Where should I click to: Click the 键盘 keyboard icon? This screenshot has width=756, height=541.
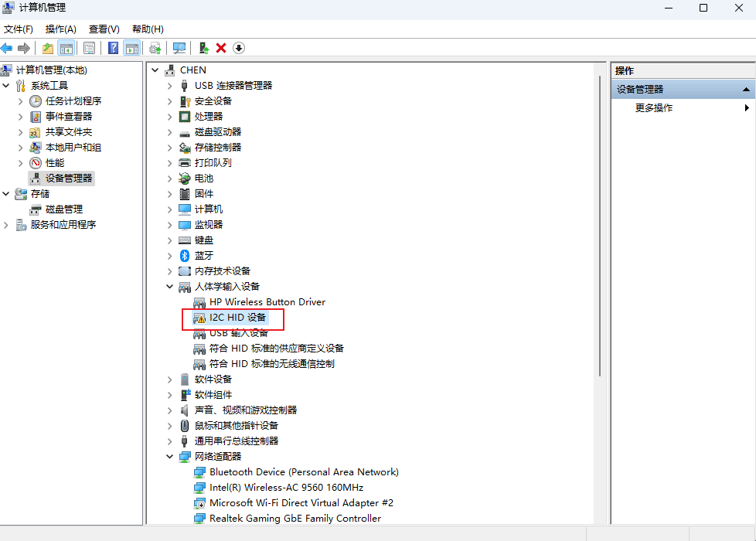coord(185,240)
